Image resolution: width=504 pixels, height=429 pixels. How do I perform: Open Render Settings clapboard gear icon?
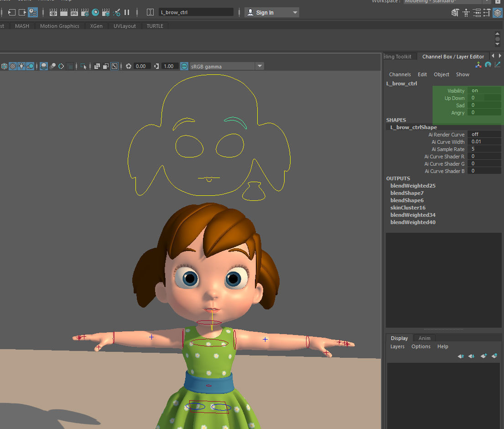85,12
